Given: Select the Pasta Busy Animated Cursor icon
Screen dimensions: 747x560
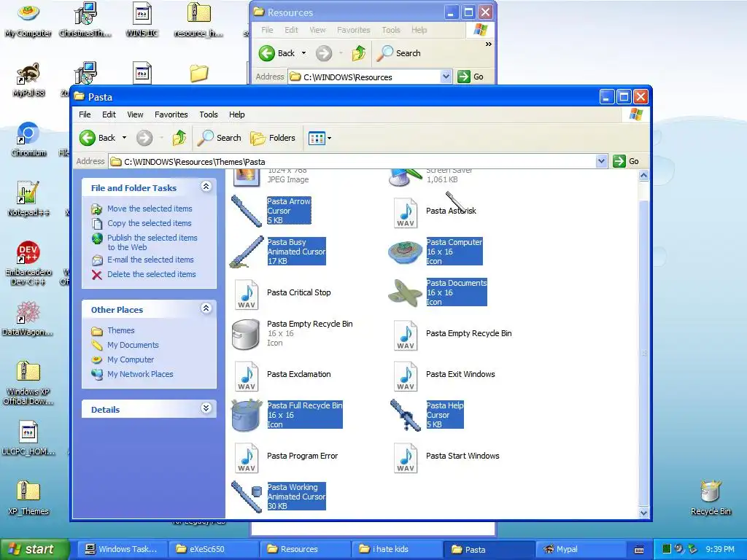Looking at the screenshot, I should [247, 252].
